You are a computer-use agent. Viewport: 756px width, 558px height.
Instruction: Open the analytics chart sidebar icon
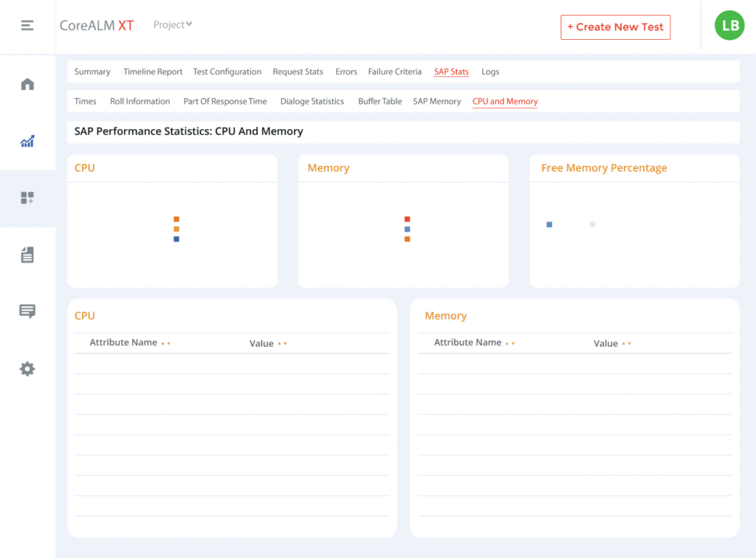(27, 141)
